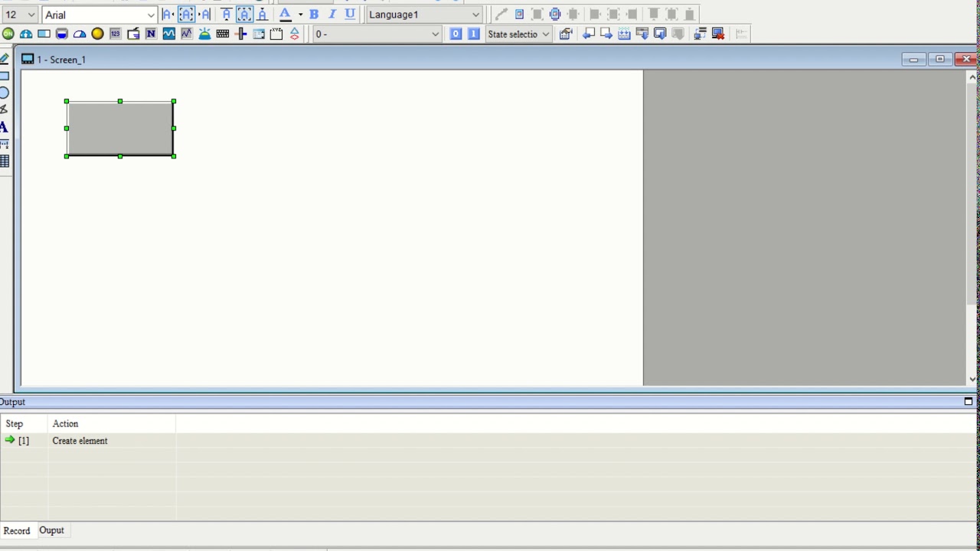
Task: Align text to the bottom of the element
Action: point(263,15)
